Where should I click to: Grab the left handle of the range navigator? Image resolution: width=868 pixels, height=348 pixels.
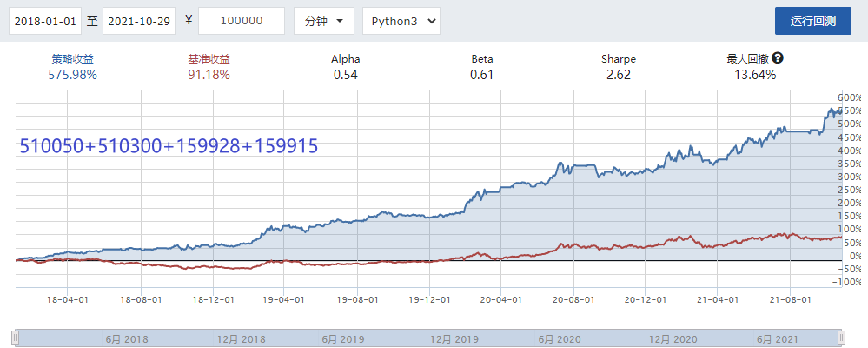15,337
